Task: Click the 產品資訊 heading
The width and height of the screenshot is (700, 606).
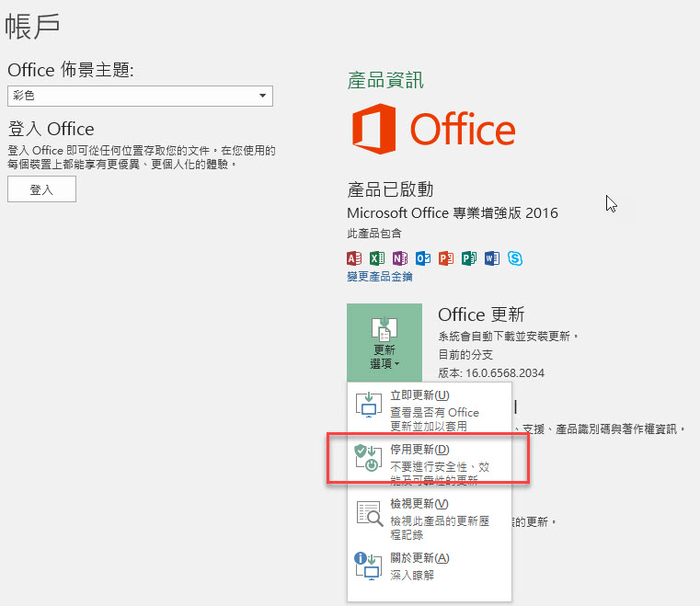Action: click(x=385, y=80)
